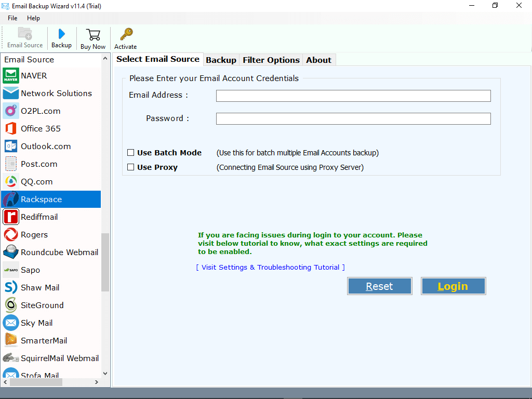
Task: Enable the Use Proxy checkbox
Action: (130, 167)
